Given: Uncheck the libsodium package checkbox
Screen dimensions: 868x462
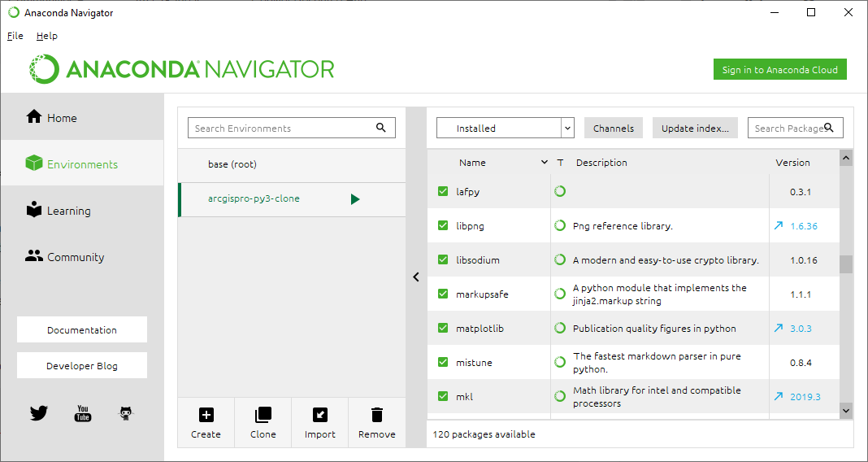Looking at the screenshot, I should 443,259.
